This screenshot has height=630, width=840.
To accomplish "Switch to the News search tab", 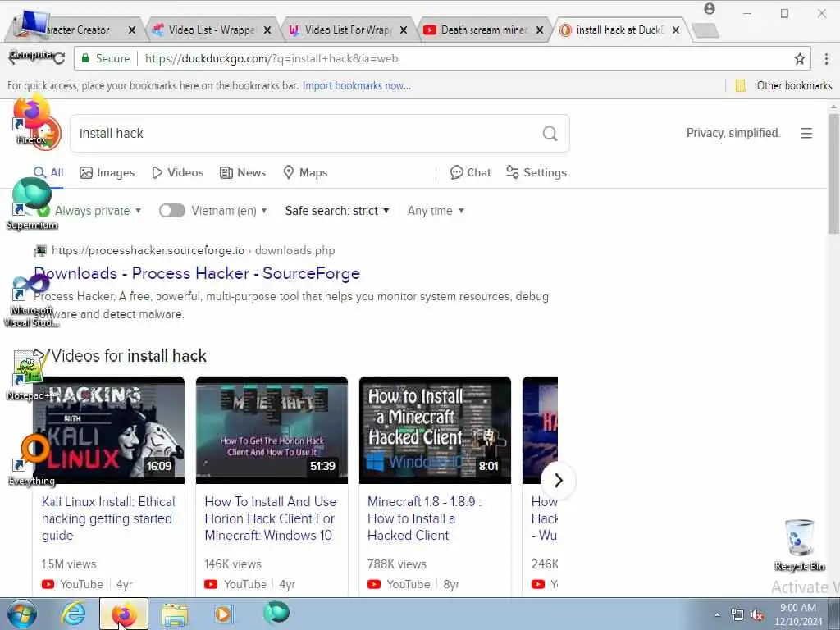I will pyautogui.click(x=243, y=172).
